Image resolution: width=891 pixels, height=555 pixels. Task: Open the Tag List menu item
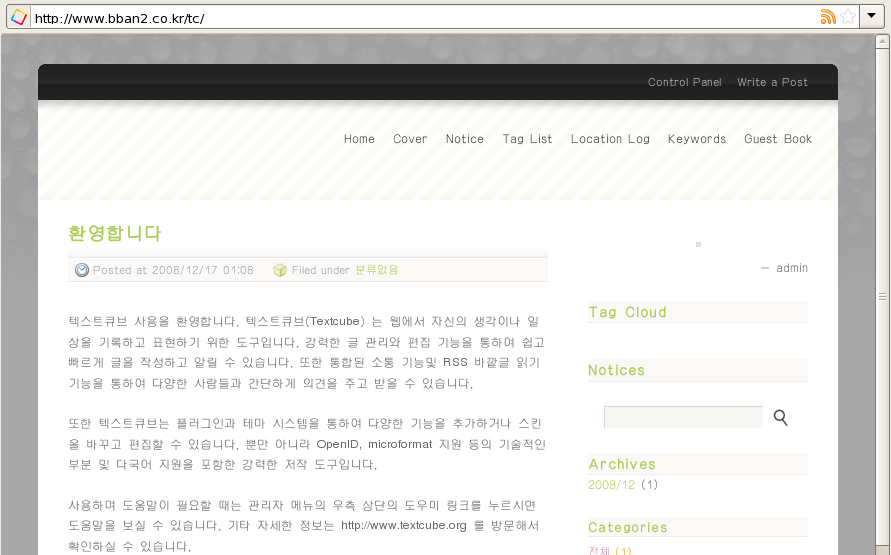(x=527, y=139)
